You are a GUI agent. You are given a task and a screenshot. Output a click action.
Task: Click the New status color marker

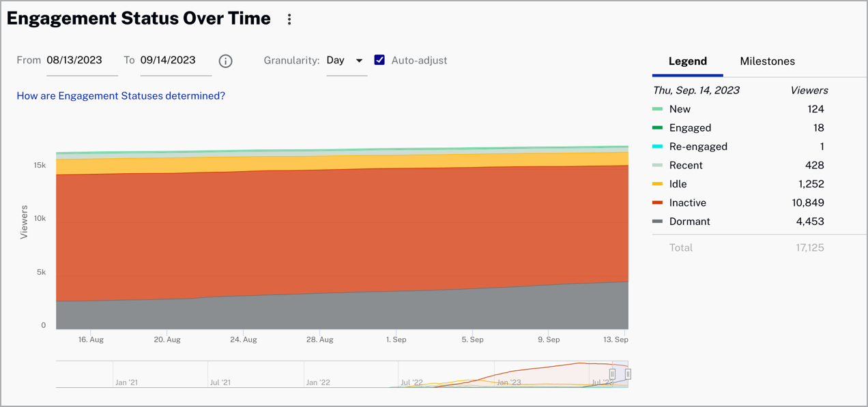tap(659, 109)
